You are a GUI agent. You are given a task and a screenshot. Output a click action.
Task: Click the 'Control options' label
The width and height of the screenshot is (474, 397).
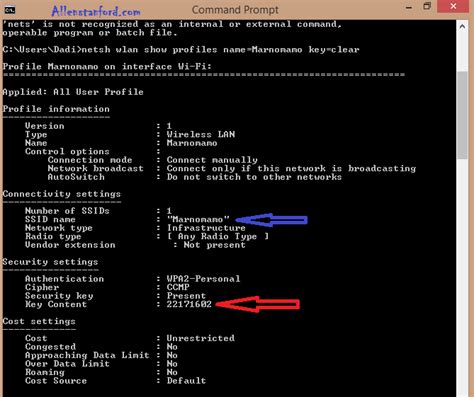point(67,152)
